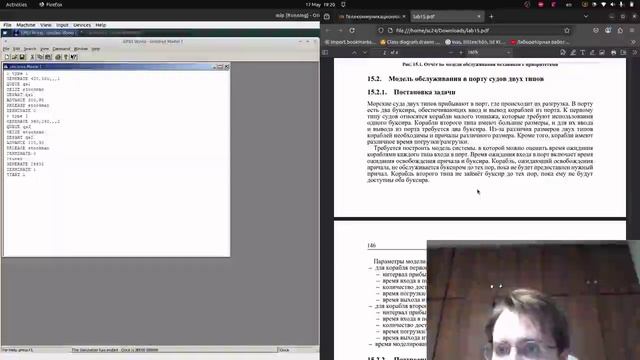Click the START 1 line in model editor

(x=16, y=174)
